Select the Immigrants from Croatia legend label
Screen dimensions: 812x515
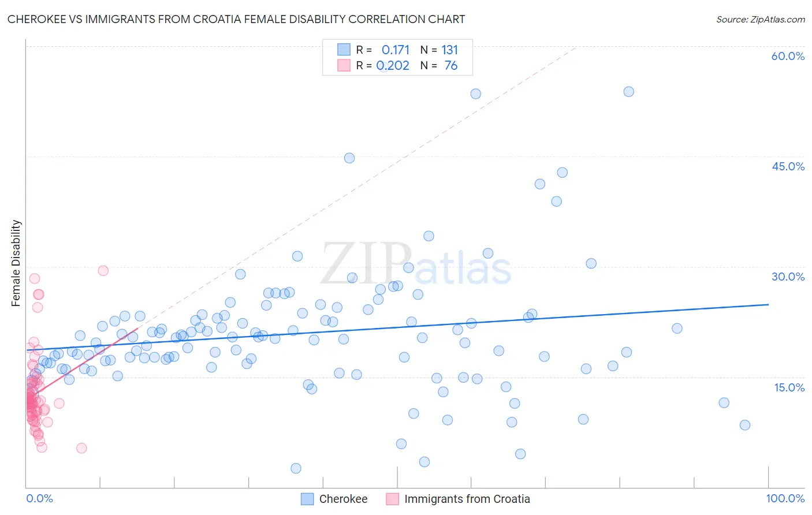467,499
